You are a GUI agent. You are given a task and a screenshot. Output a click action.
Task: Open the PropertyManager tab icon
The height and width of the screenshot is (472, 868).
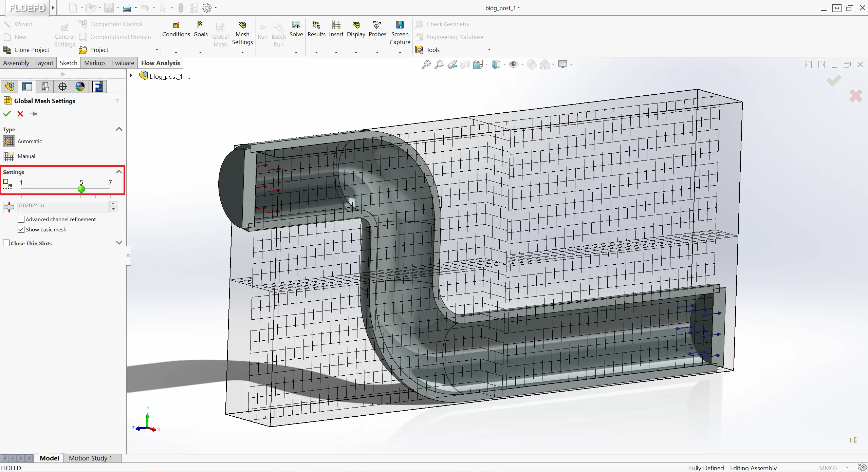pyautogui.click(x=27, y=87)
